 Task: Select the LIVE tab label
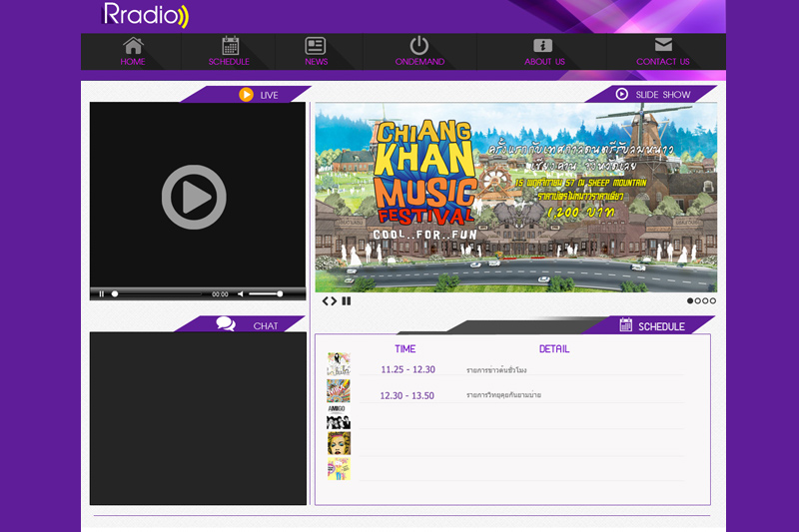(x=269, y=95)
